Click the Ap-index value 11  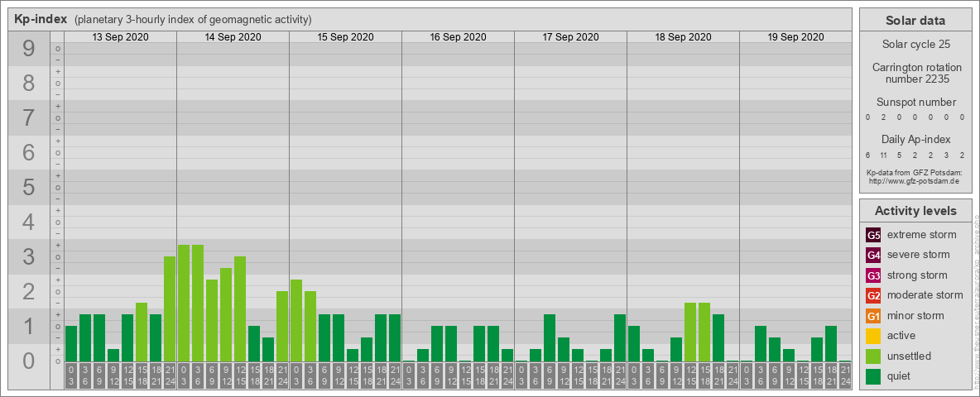(x=884, y=155)
